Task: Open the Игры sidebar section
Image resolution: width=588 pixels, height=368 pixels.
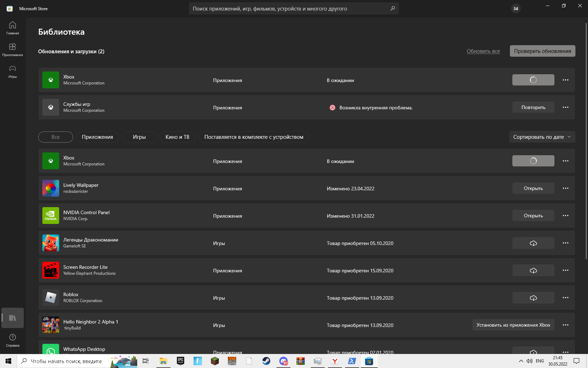Action: coord(13,71)
